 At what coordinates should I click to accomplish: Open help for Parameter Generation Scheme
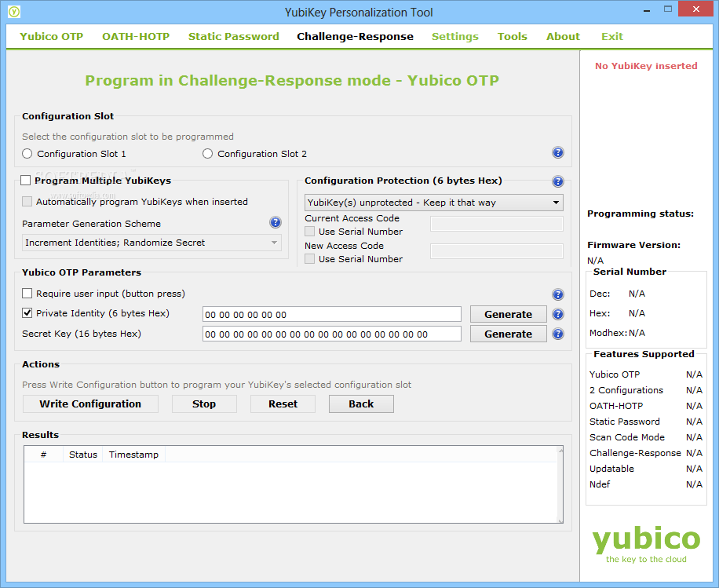pyautogui.click(x=276, y=222)
